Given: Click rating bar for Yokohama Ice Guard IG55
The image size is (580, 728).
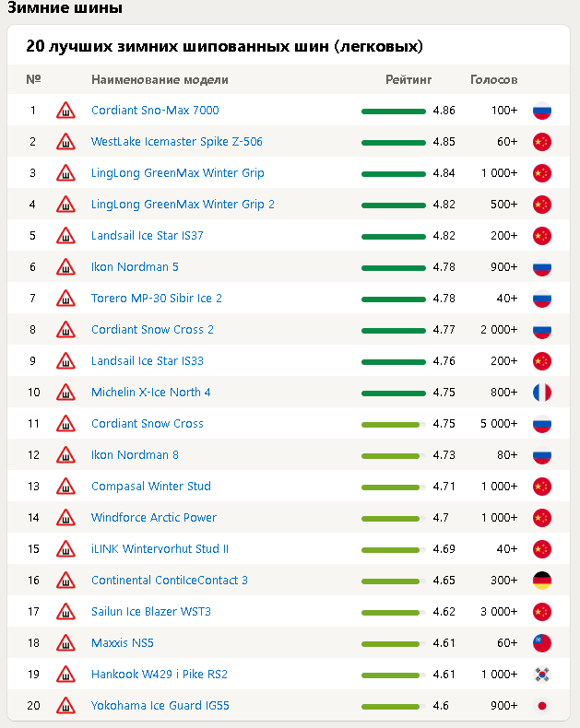Looking at the screenshot, I should pos(394,707).
